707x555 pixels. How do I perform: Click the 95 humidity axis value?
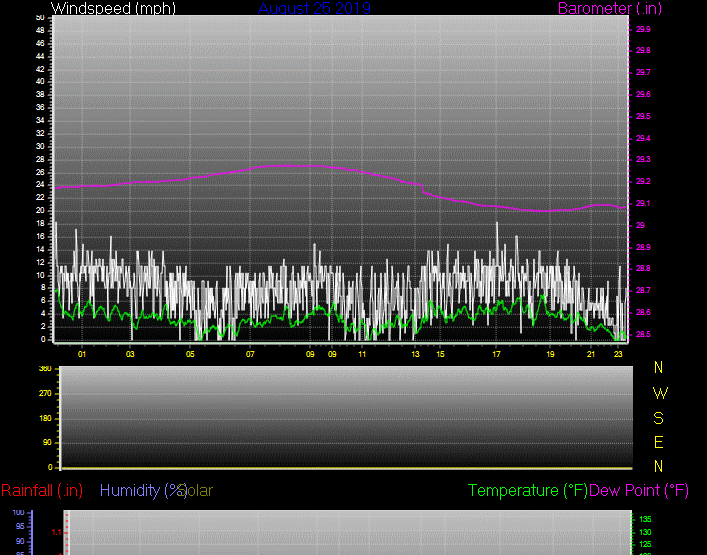20,527
